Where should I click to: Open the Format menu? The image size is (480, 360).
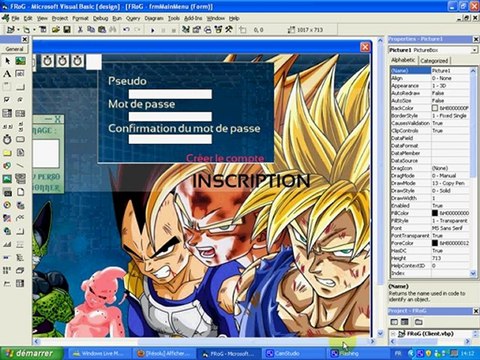click(x=80, y=18)
